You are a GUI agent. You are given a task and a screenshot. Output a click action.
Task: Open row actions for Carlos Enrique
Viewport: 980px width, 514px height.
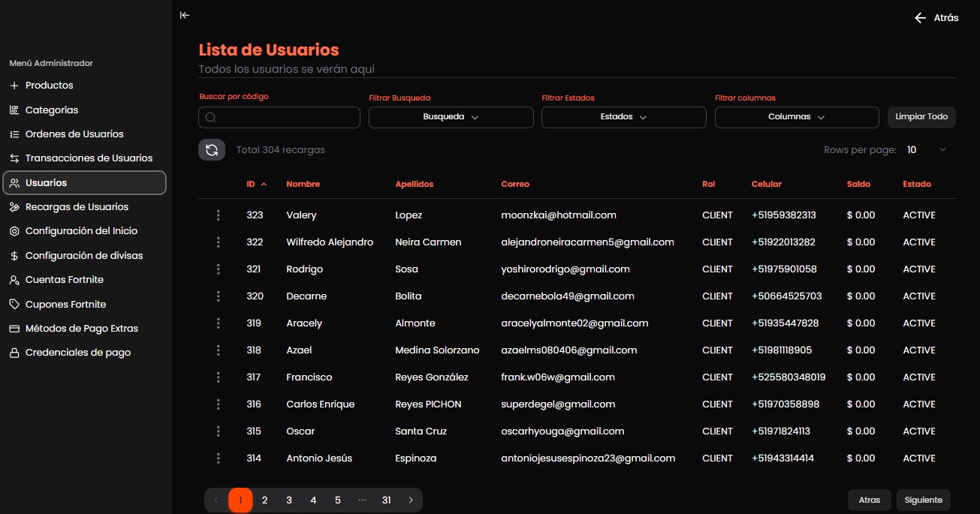219,404
